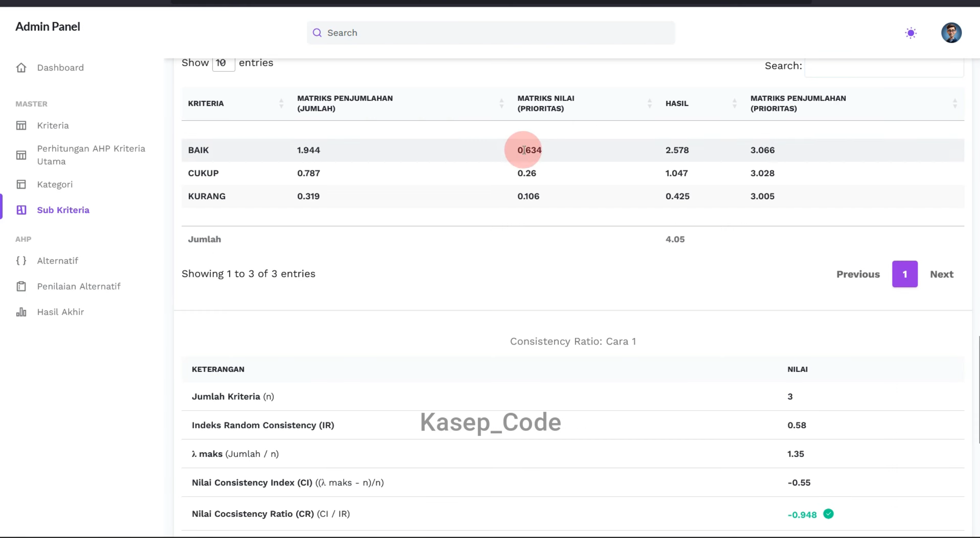Click the Perhitungan AHP Kriteria Utama icon
Screen dimensions: 980x538
click(21, 155)
